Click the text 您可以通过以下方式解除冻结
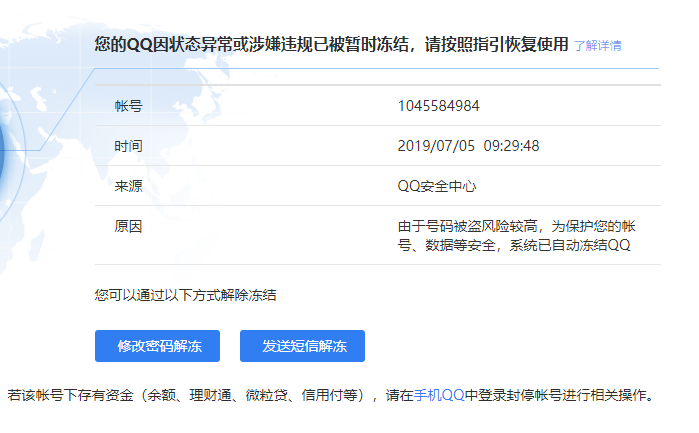The image size is (699, 433). coord(185,295)
